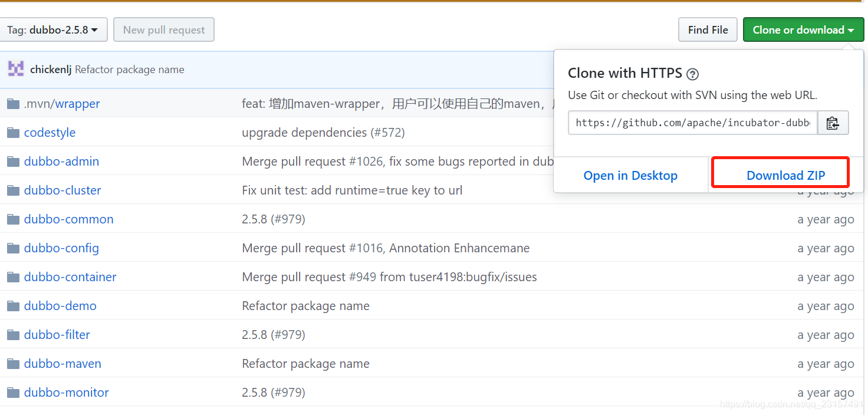Image resolution: width=868 pixels, height=415 pixels.
Task: Click the chickenlj username link
Action: click(x=51, y=69)
